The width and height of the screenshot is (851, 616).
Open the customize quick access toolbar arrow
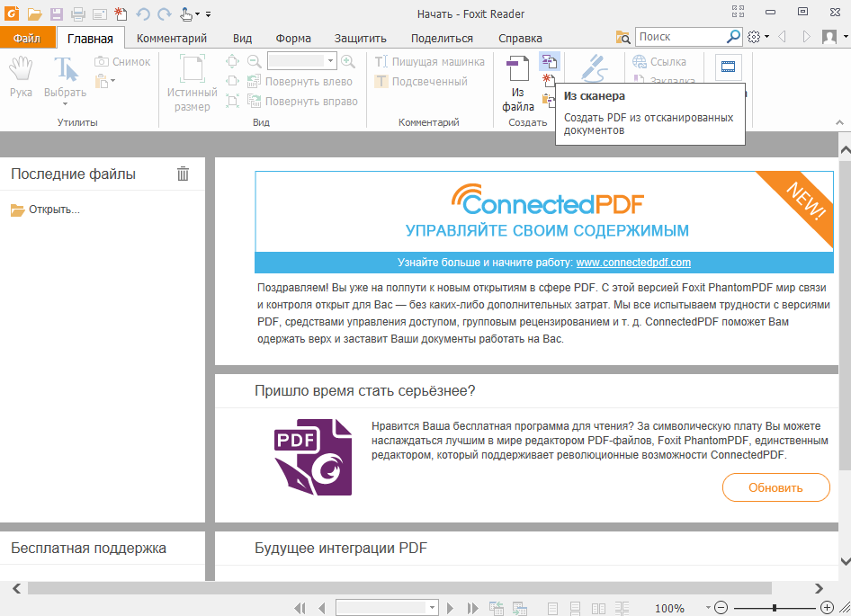209,14
